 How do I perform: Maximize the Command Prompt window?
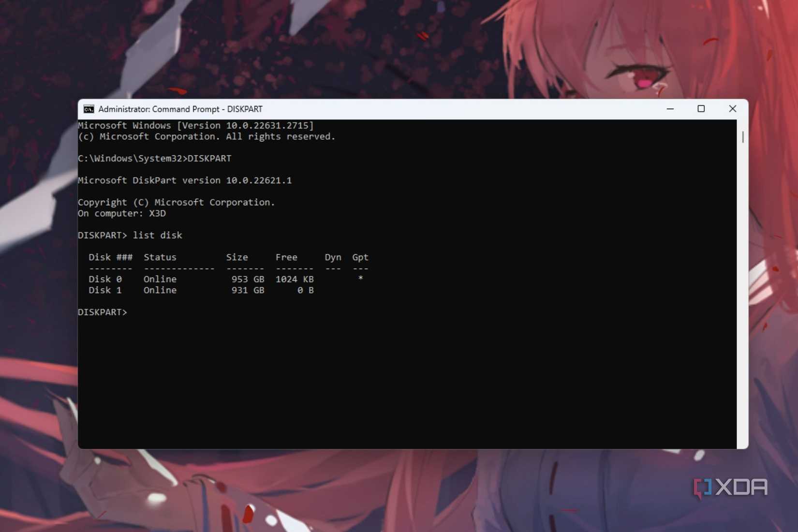click(701, 109)
